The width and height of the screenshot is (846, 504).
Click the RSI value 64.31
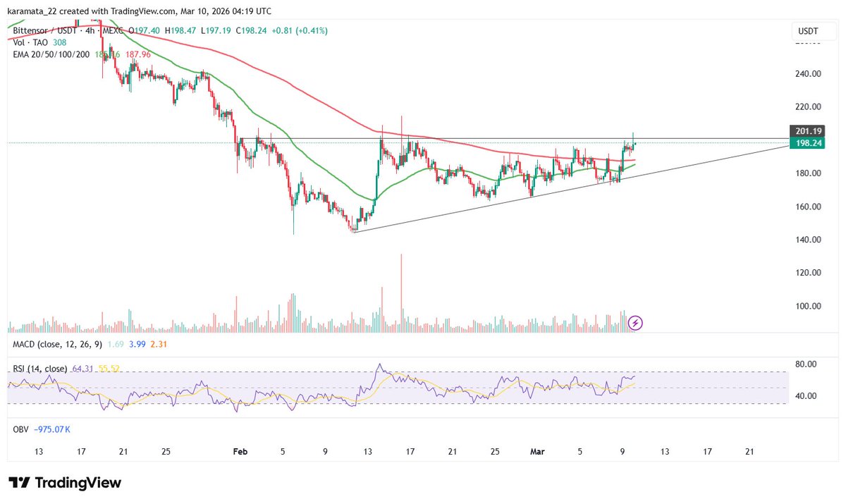point(82,368)
